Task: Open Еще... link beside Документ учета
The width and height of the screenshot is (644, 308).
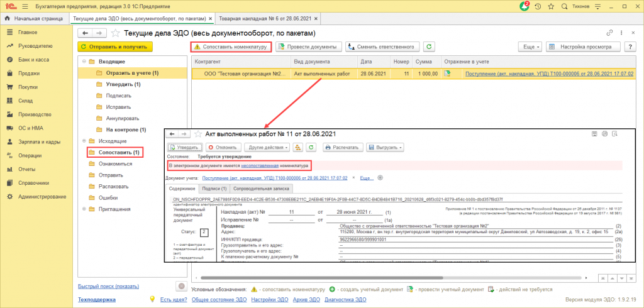Action: click(367, 179)
